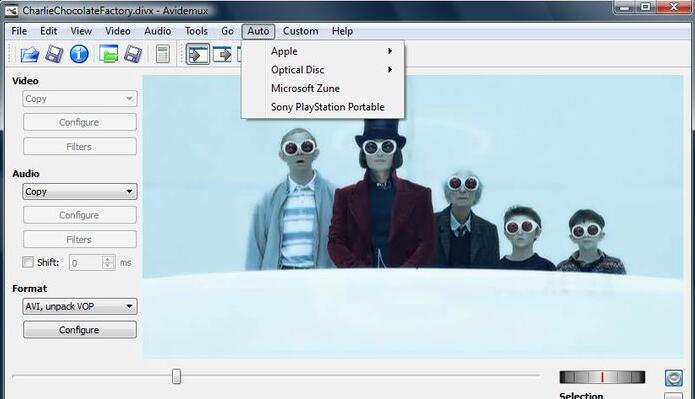Click the toolbar drag grip before Input preview icon

coord(181,55)
